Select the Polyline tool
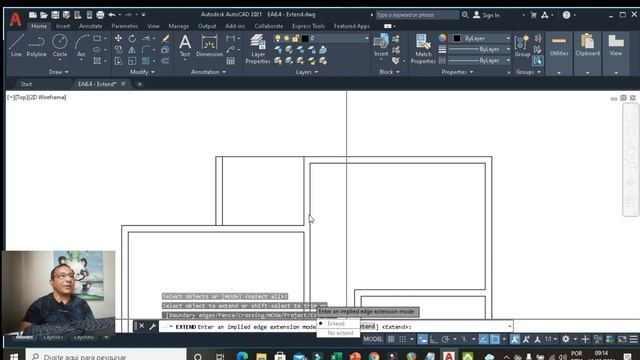640x360 pixels. click(36, 45)
